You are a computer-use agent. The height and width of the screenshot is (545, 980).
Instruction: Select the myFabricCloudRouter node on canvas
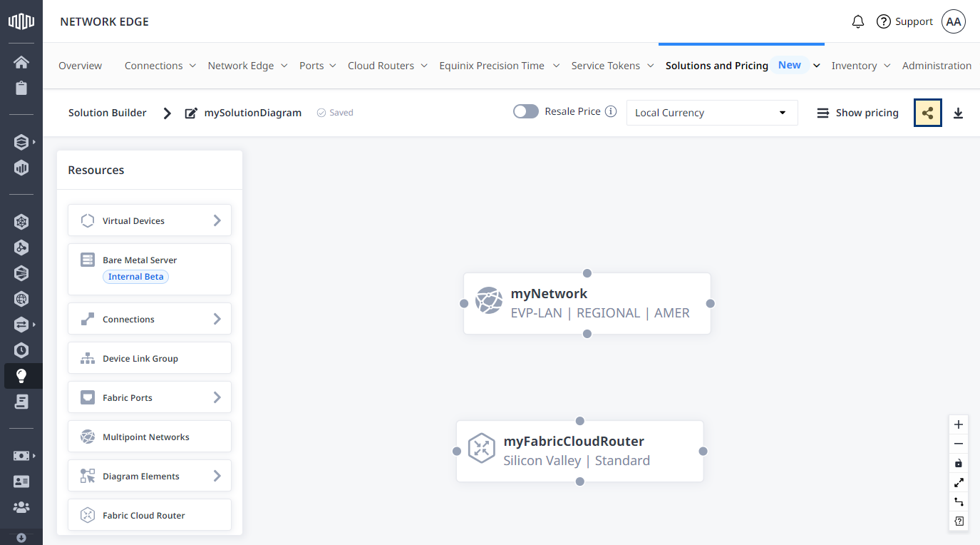coord(580,451)
